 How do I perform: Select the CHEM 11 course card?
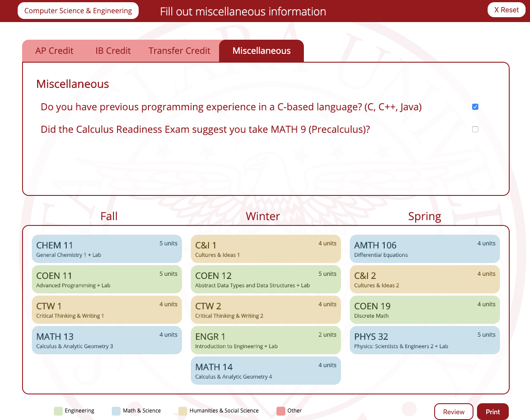(x=107, y=249)
